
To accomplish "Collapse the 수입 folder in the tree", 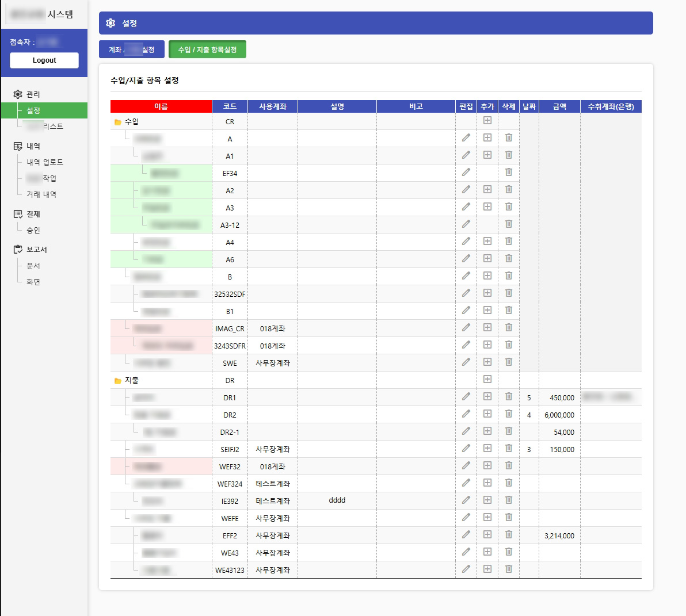I will [x=118, y=122].
